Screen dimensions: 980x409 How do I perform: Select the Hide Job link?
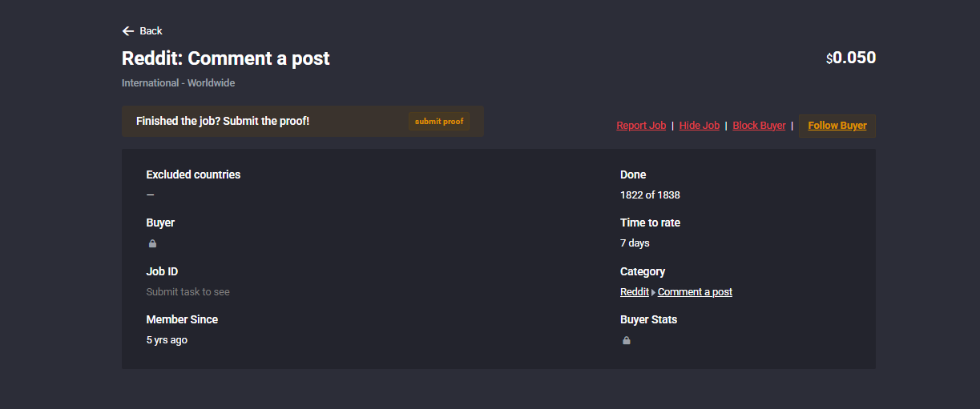click(x=699, y=126)
